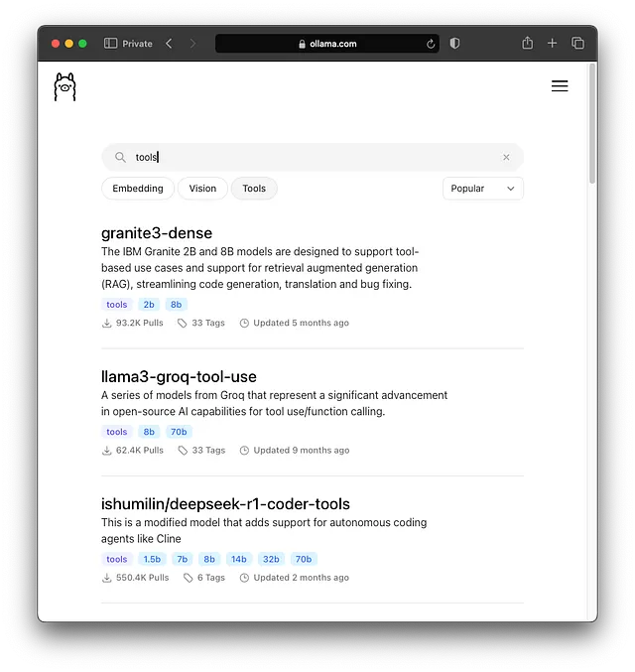Open a new Safari tab

(x=553, y=44)
